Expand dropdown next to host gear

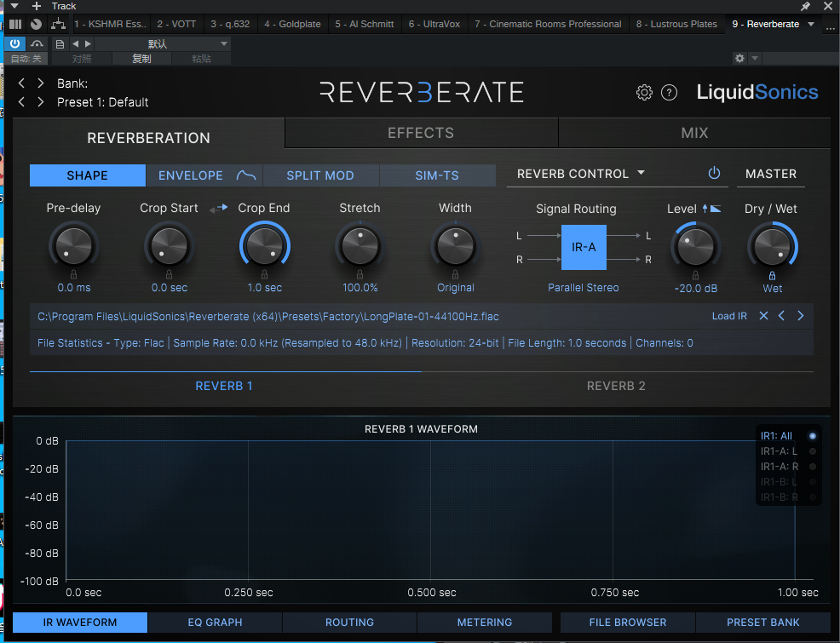pyautogui.click(x=754, y=58)
